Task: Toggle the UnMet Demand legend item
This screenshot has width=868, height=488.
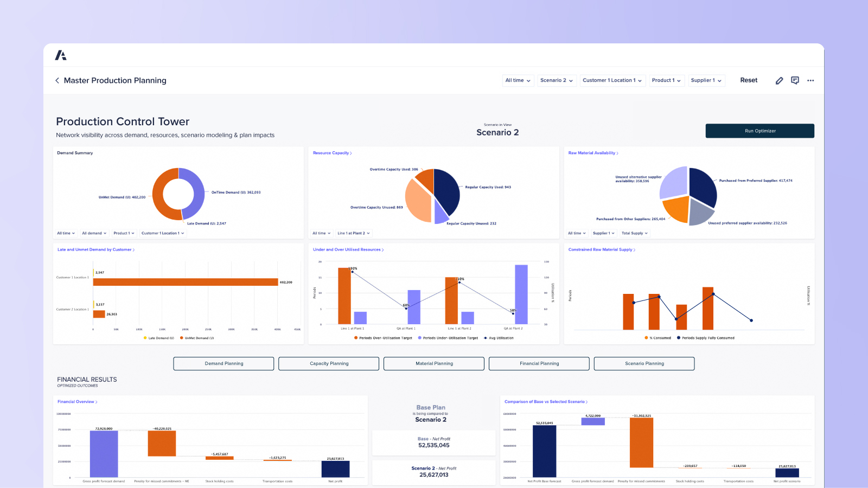Action: click(x=196, y=338)
